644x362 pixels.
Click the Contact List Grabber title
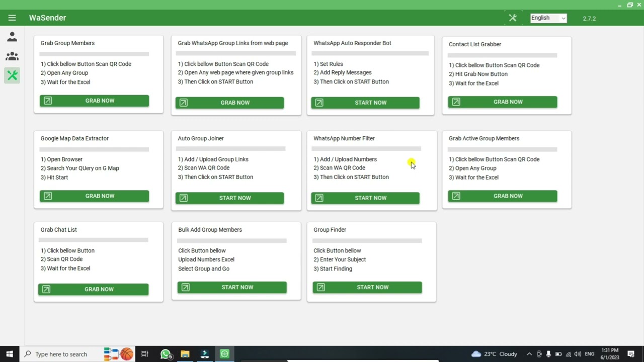click(475, 44)
